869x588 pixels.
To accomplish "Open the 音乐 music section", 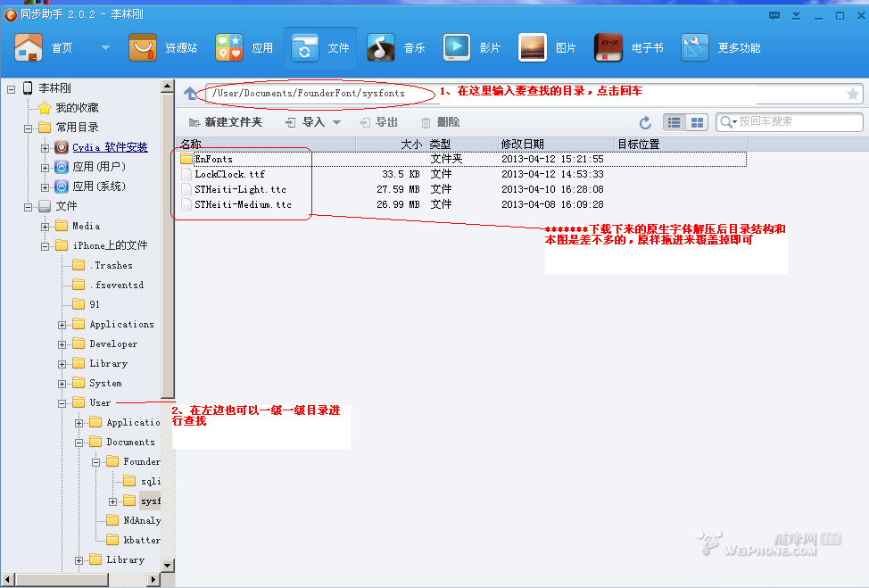I will (396, 48).
